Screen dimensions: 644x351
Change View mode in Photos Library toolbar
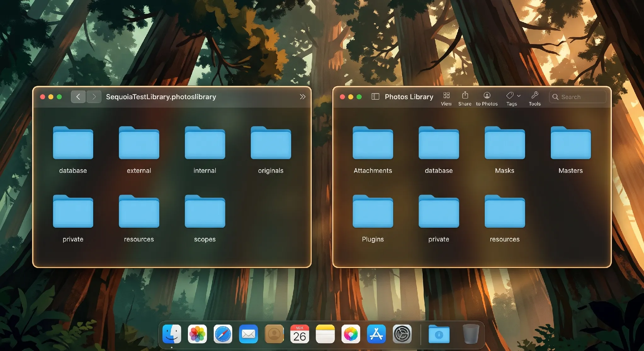pyautogui.click(x=446, y=99)
